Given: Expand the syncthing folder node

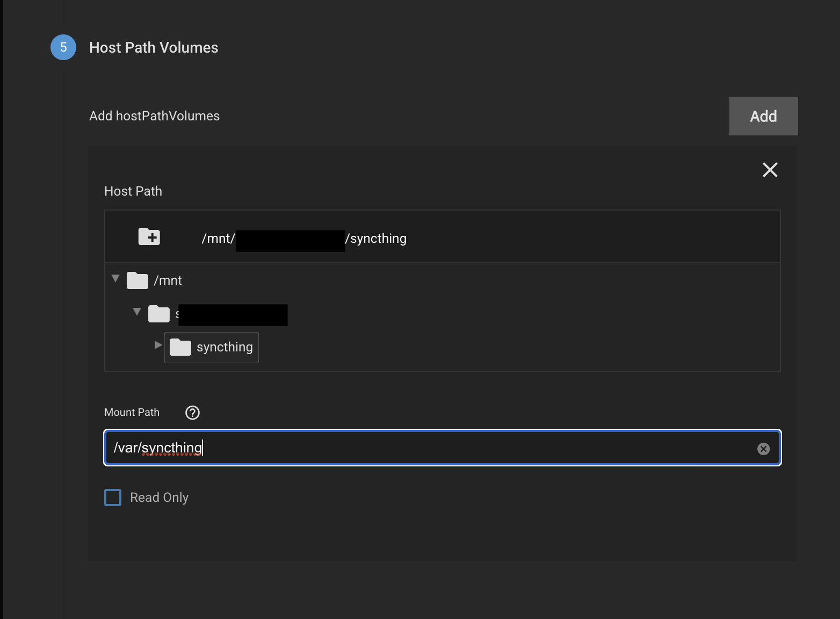Looking at the screenshot, I should [158, 346].
